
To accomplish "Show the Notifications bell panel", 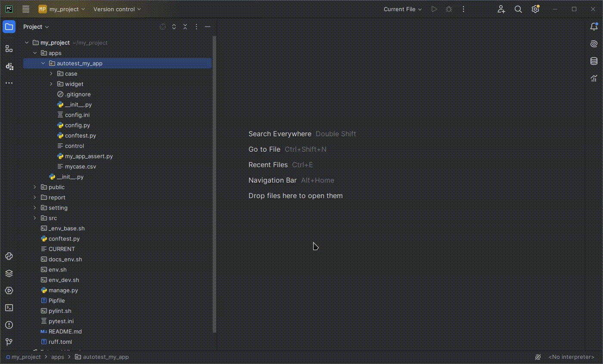I will tap(594, 27).
